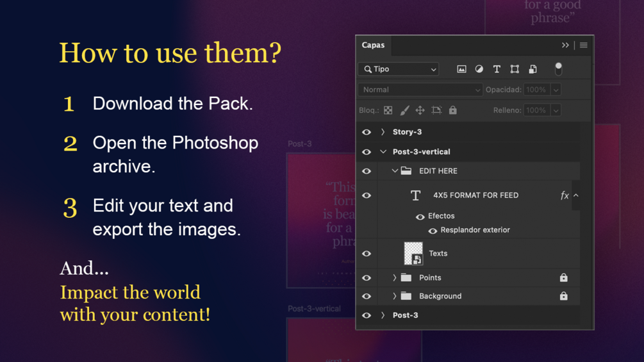Expand the Post-3 artboard
The width and height of the screenshot is (644, 362).
[x=383, y=315]
